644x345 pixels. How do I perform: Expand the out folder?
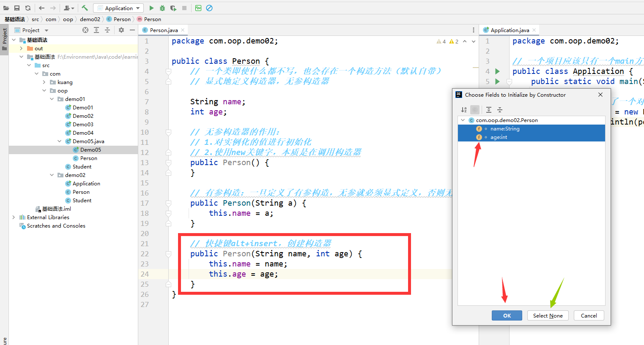[21, 49]
